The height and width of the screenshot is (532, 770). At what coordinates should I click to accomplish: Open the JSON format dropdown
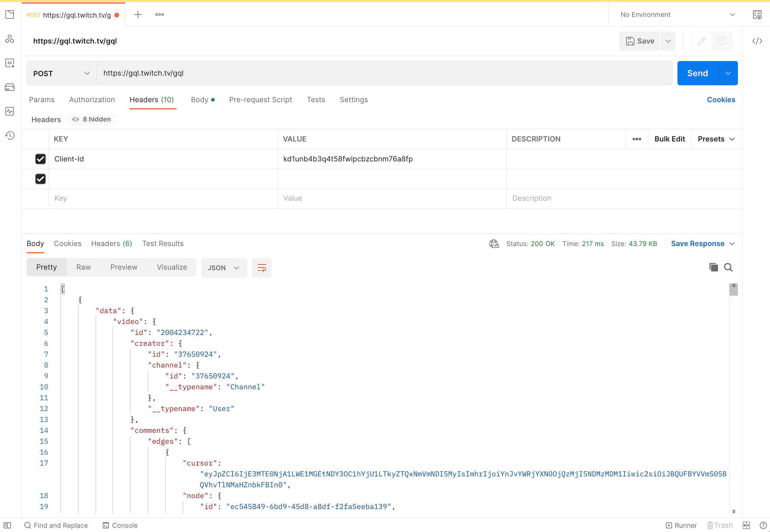pyautogui.click(x=224, y=268)
